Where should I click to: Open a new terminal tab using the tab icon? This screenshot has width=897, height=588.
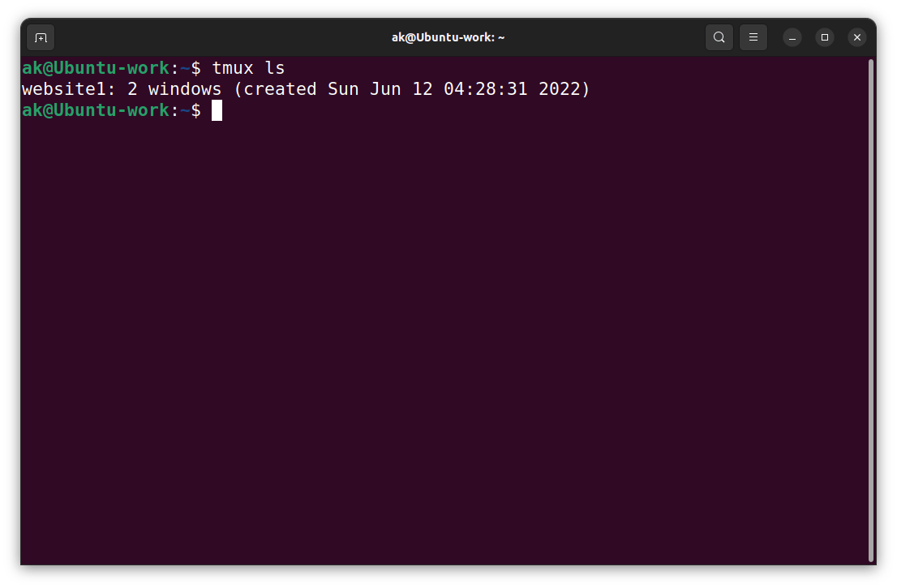point(40,37)
